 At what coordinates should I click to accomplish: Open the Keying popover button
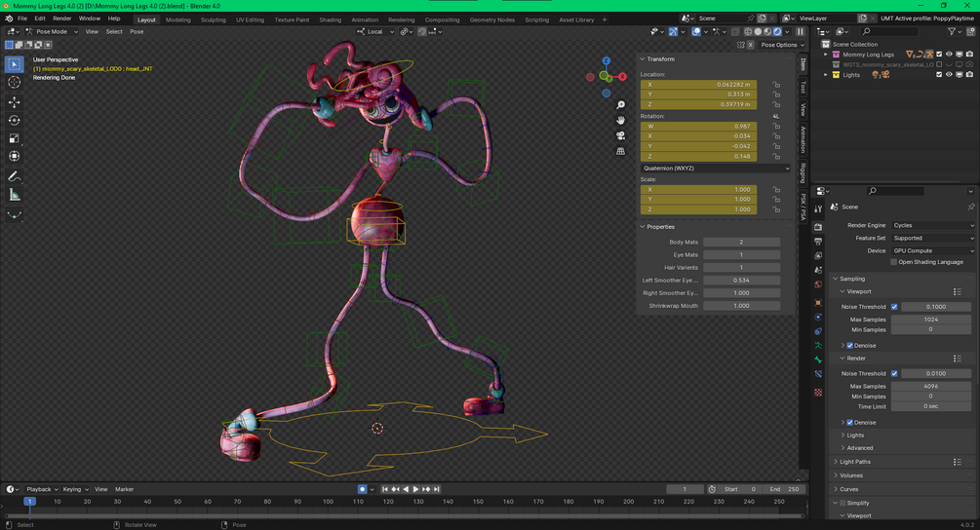click(x=75, y=489)
